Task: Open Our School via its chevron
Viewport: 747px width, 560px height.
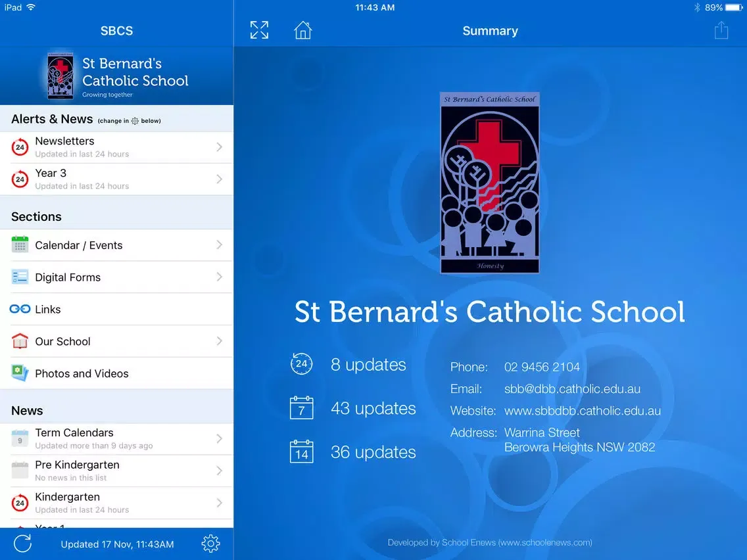Action: click(219, 340)
